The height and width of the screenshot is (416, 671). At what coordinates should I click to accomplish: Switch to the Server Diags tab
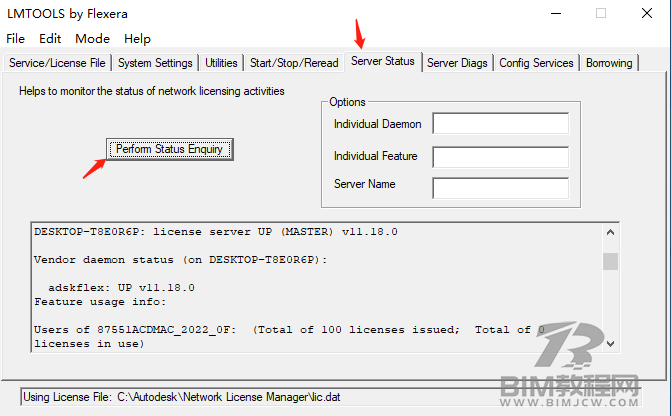tap(457, 63)
